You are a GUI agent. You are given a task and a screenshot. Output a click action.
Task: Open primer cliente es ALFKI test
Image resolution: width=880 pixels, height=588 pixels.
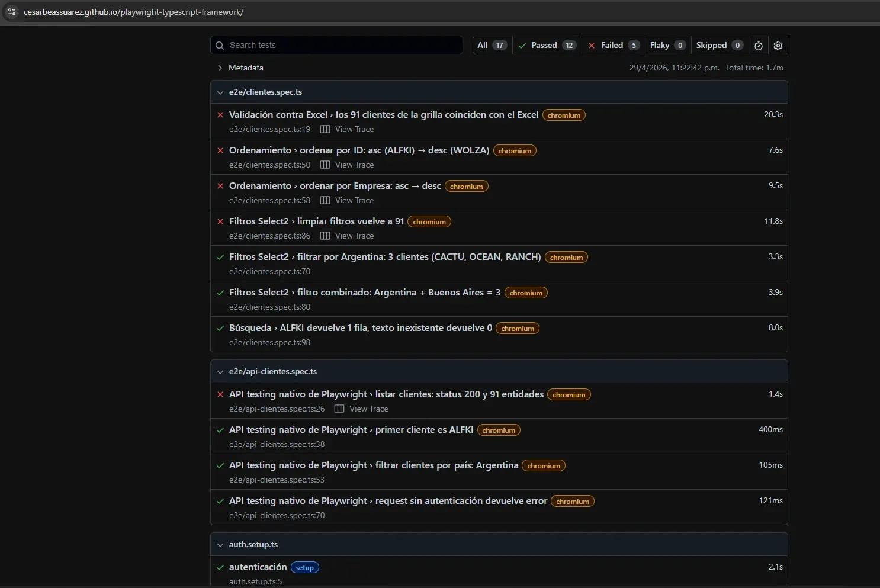pyautogui.click(x=351, y=430)
